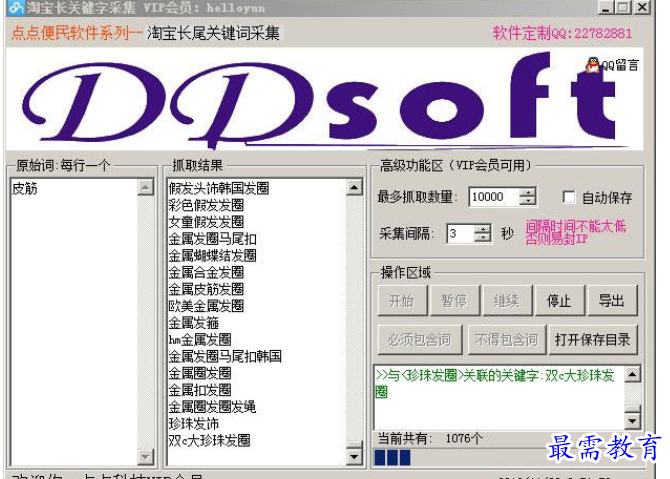Select 金属发圈马尾扣 in the results list
The width and height of the screenshot is (670, 479).
point(212,238)
